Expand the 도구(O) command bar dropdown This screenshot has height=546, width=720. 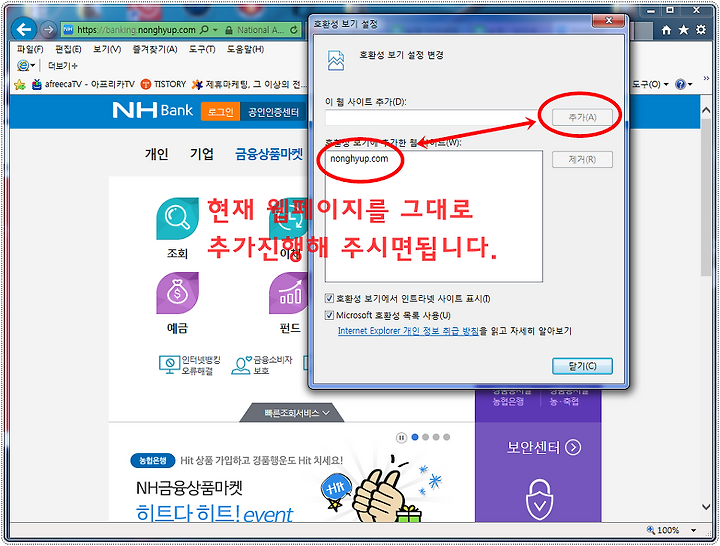[649, 84]
